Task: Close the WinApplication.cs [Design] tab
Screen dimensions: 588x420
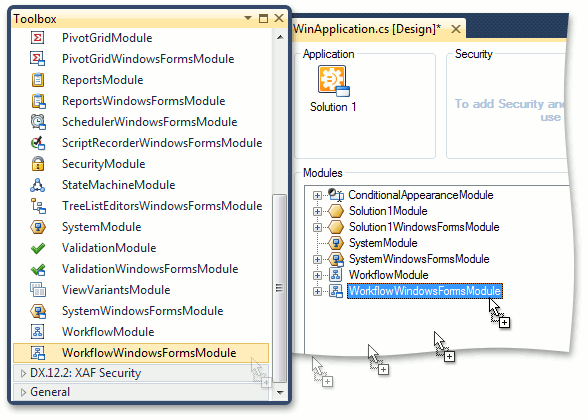Action: point(456,29)
